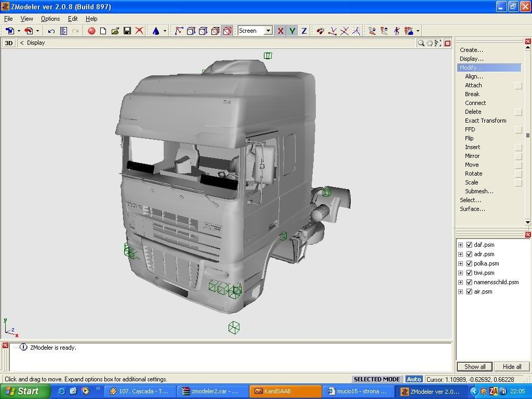This screenshot has width=532, height=399.
Task: Toggle visibility checkbox for daf.psm
Action: pyautogui.click(x=469, y=245)
